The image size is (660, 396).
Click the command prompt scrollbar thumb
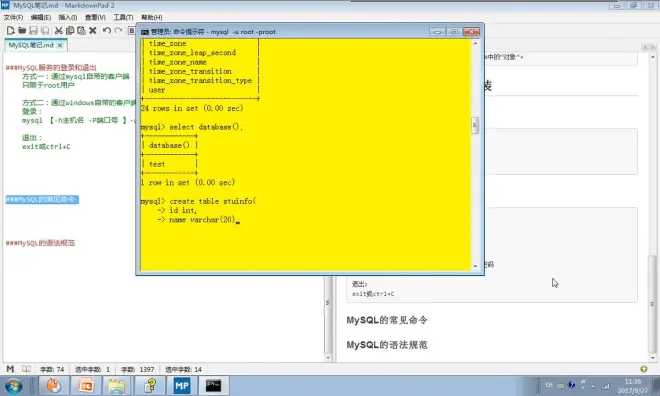tap(475, 125)
